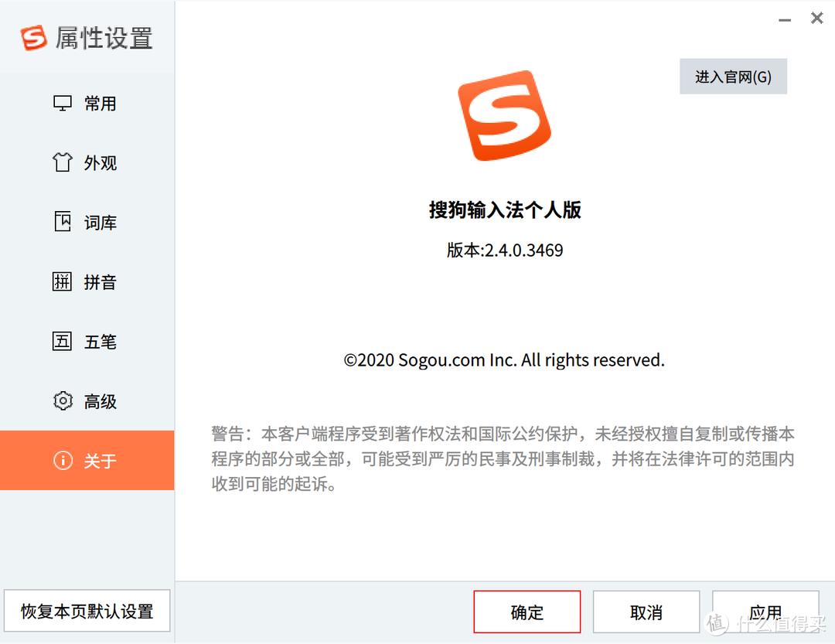Cancel changes using the 取消 button

646,611
